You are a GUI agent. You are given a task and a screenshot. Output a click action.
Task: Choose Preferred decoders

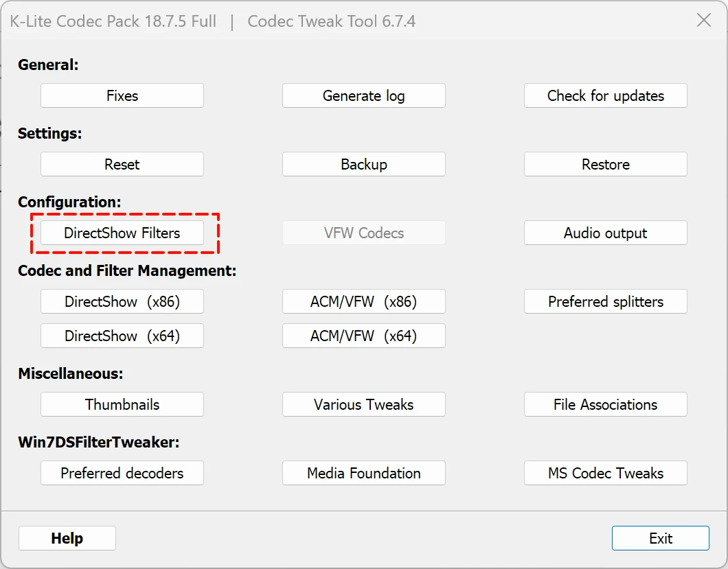click(x=122, y=474)
